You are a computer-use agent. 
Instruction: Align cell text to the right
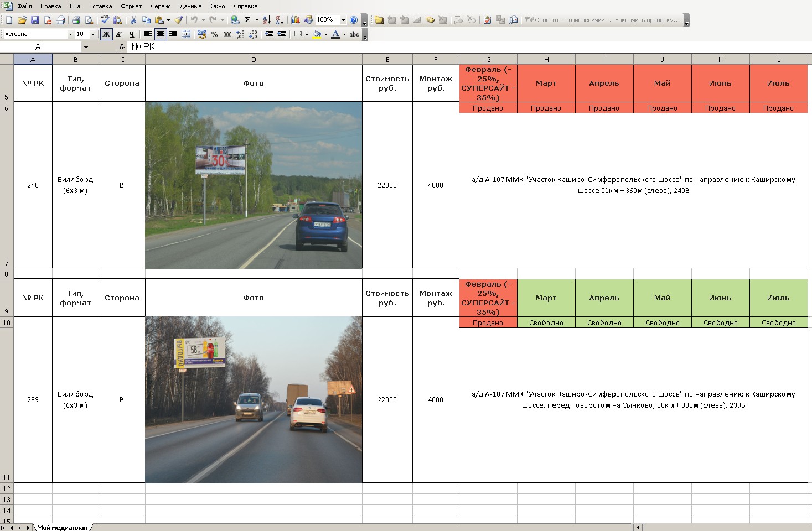point(173,34)
